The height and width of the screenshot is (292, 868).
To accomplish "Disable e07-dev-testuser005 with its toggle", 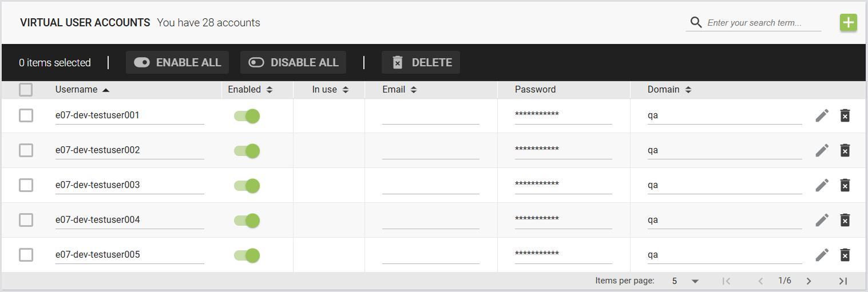I will [247, 255].
